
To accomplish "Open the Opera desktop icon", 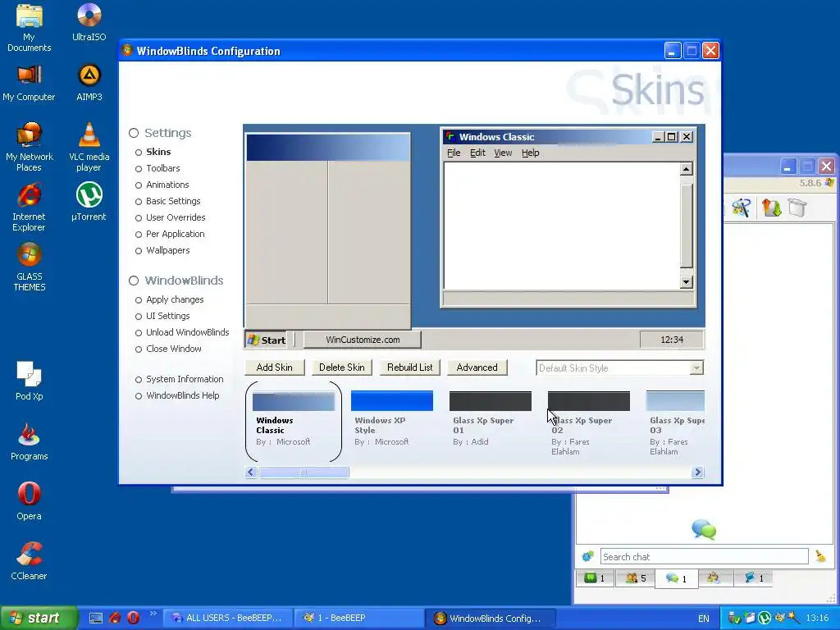I will pyautogui.click(x=29, y=501).
